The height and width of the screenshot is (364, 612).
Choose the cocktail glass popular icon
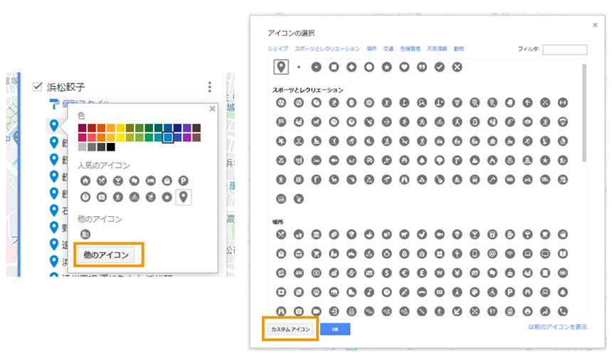118,181
